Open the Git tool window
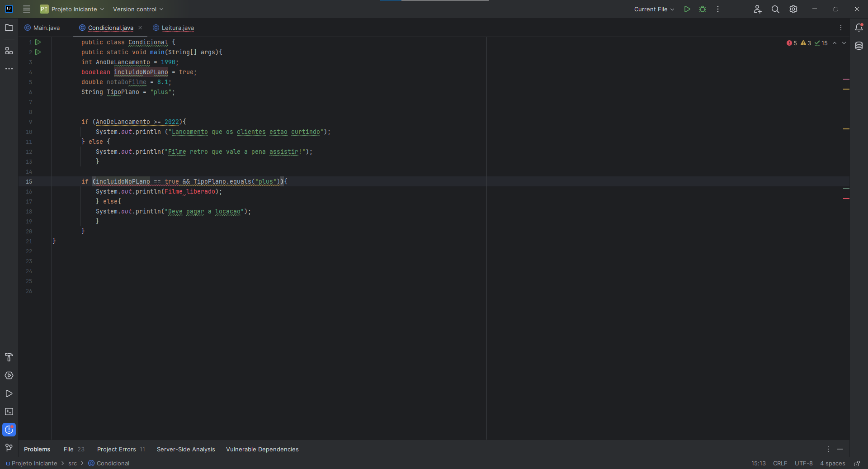This screenshot has width=868, height=469. pyautogui.click(x=9, y=448)
